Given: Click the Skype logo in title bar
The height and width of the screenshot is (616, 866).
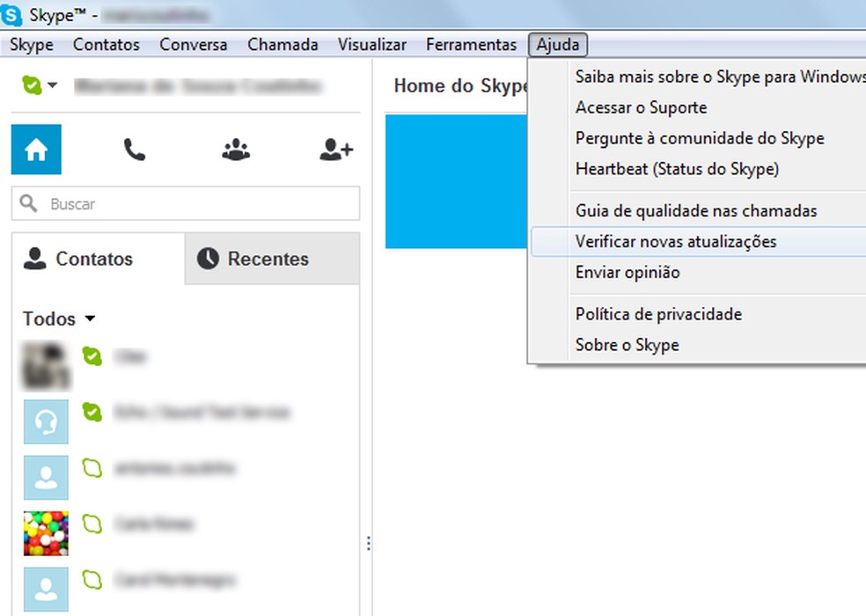Looking at the screenshot, I should [11, 14].
